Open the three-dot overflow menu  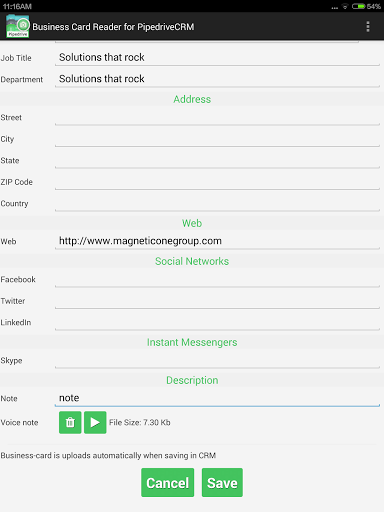(368, 27)
